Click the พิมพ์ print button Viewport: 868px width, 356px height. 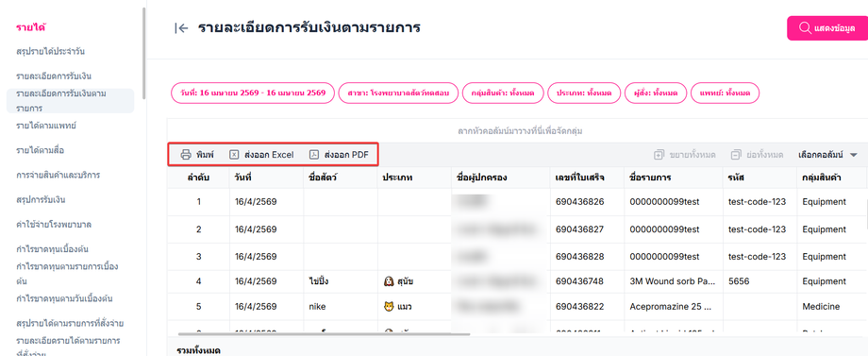(197, 155)
